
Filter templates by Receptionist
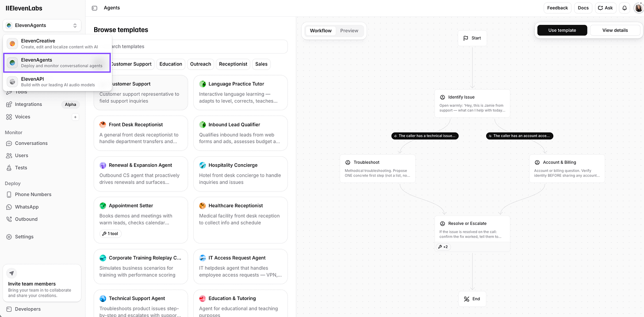click(x=233, y=64)
